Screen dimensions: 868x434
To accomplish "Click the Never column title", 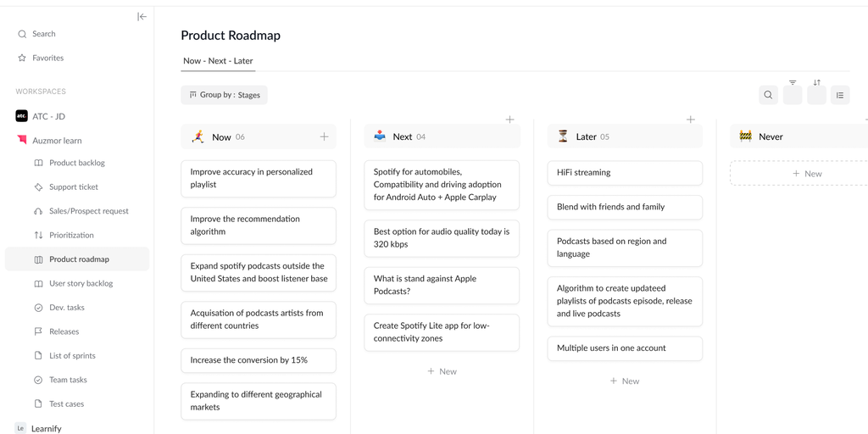I will [771, 136].
